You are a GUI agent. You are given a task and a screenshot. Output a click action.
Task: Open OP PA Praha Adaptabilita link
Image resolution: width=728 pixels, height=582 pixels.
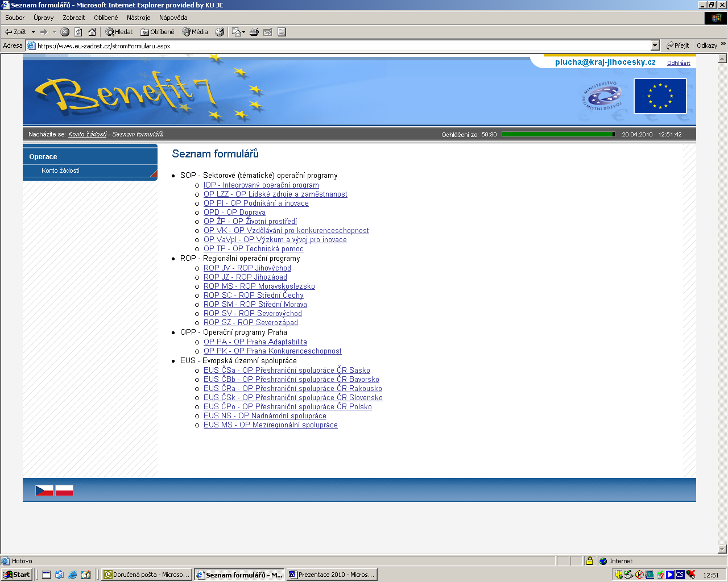point(255,342)
